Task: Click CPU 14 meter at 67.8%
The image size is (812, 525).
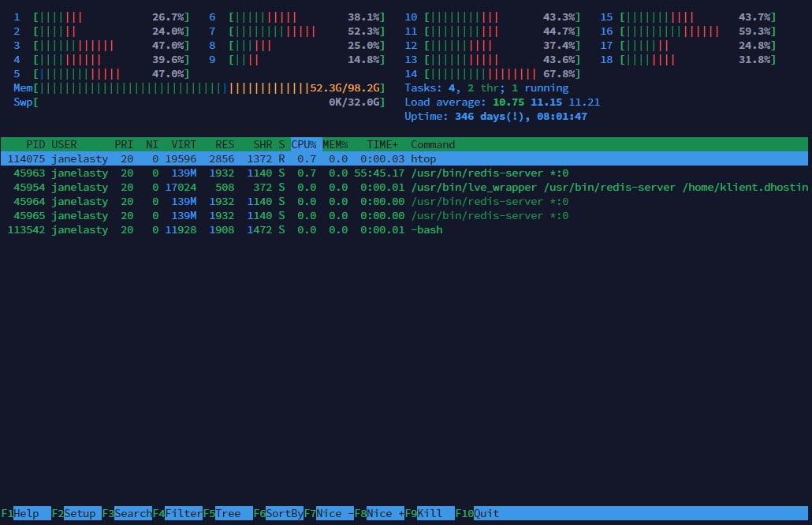Action: pos(493,74)
